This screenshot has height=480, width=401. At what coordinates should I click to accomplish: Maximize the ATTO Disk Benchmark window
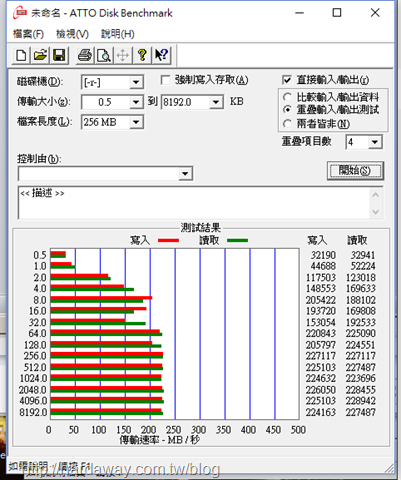(x=337, y=13)
